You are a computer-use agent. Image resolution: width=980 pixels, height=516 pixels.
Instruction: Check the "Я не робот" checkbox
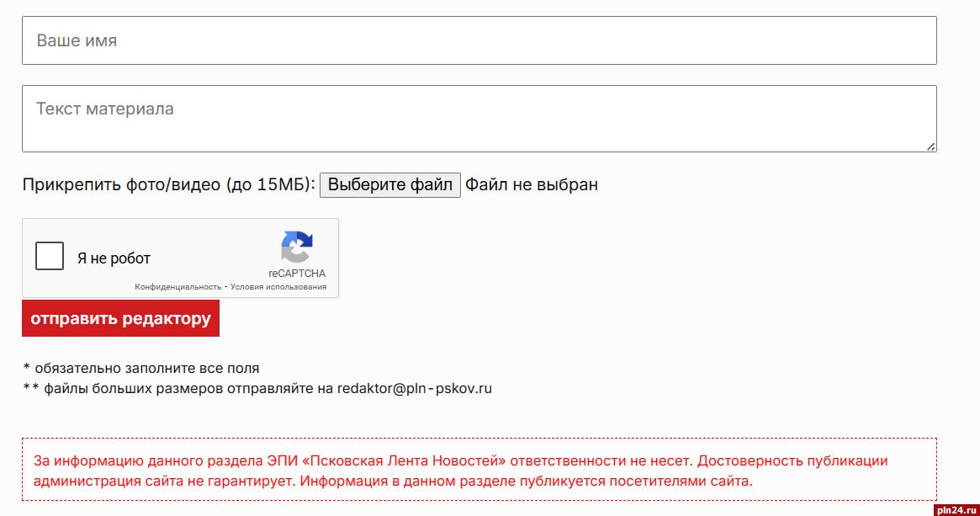tap(50, 256)
